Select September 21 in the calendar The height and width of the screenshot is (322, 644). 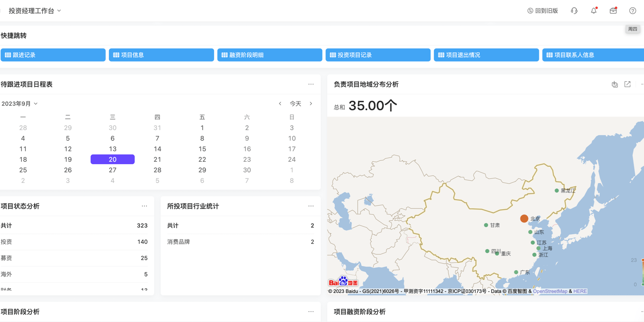157,159
